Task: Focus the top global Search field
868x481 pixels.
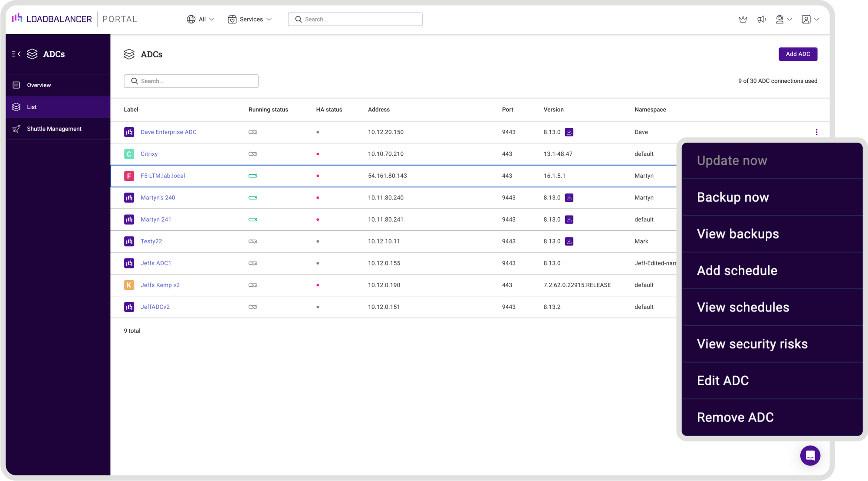Action: pyautogui.click(x=355, y=19)
